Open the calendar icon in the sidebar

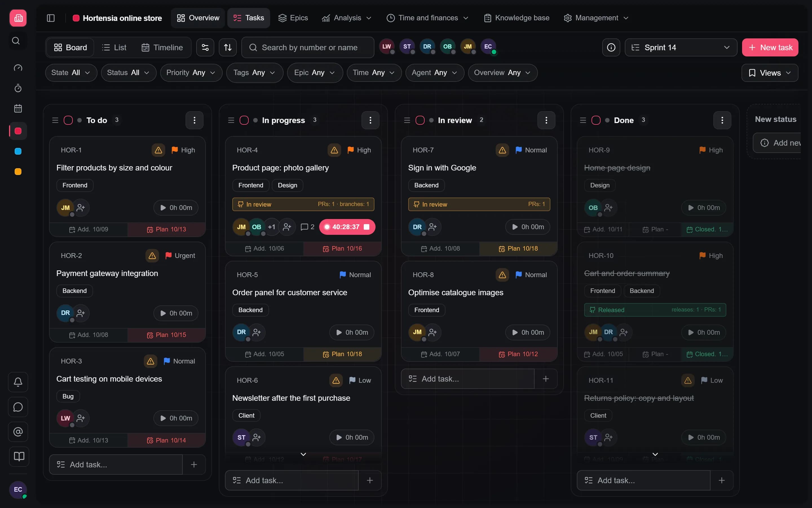pos(18,109)
